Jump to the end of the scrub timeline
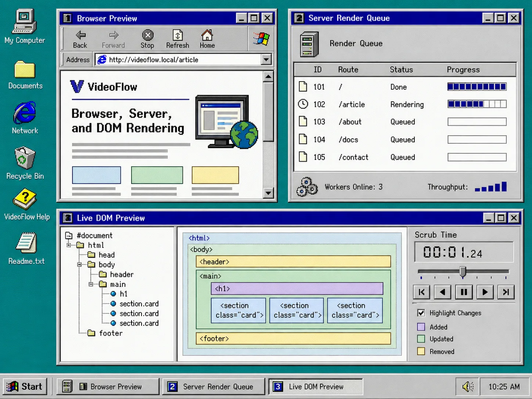Image resolution: width=532 pixels, height=399 pixels. pos(506,292)
